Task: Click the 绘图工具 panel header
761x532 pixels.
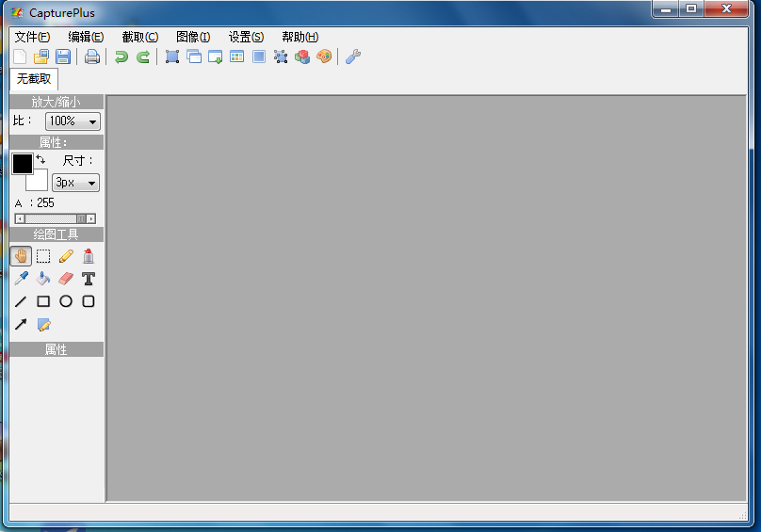Action: [x=57, y=235]
